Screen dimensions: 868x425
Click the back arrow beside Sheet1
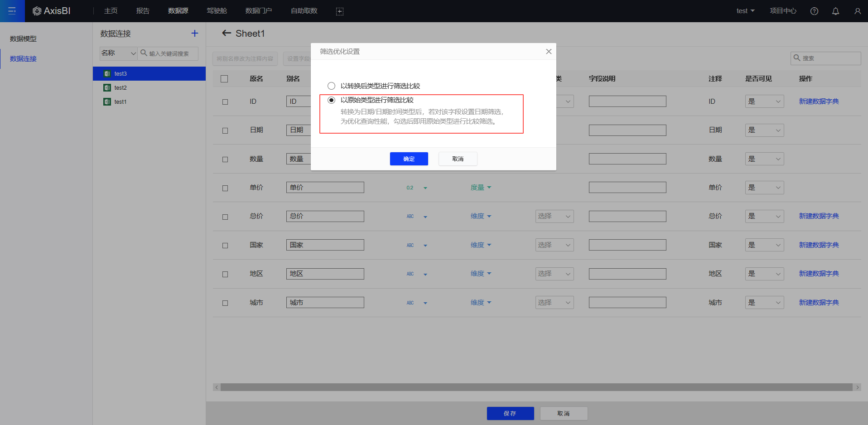pos(227,33)
